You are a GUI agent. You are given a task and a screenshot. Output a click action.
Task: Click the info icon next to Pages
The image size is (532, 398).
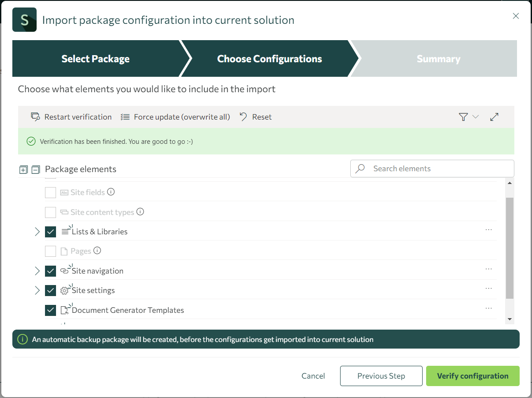point(97,251)
